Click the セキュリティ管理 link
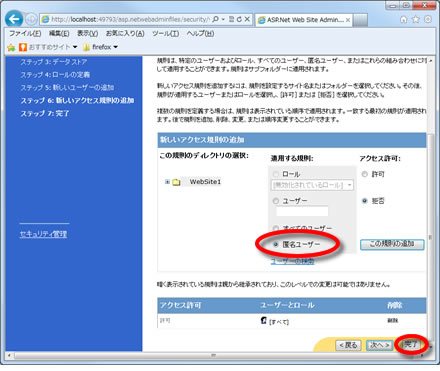The height and width of the screenshot is (371, 440). [43, 234]
